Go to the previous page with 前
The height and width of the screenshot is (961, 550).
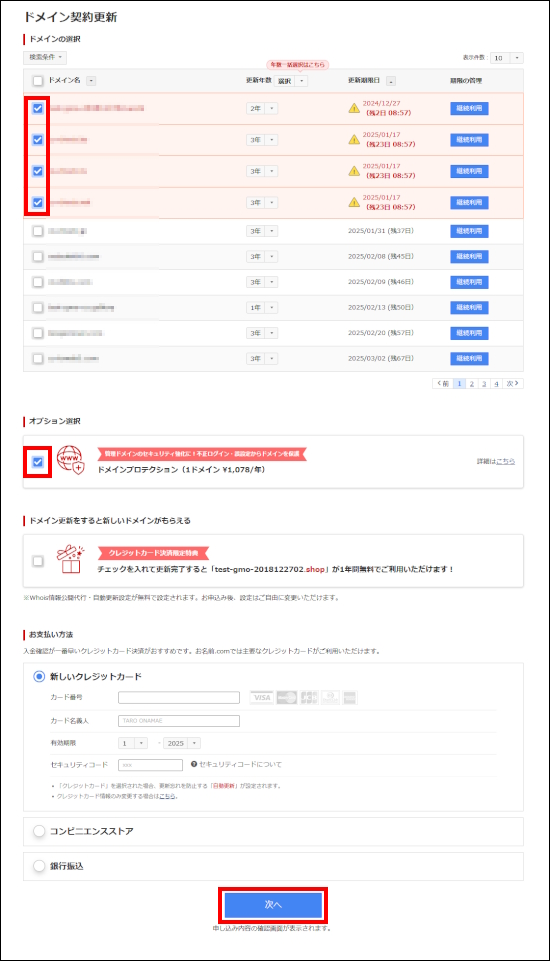click(443, 384)
